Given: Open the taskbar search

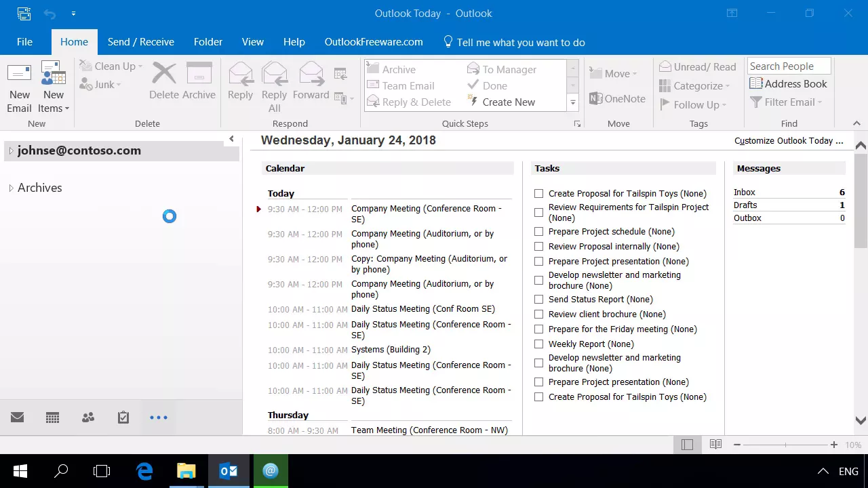Looking at the screenshot, I should pyautogui.click(x=61, y=471).
